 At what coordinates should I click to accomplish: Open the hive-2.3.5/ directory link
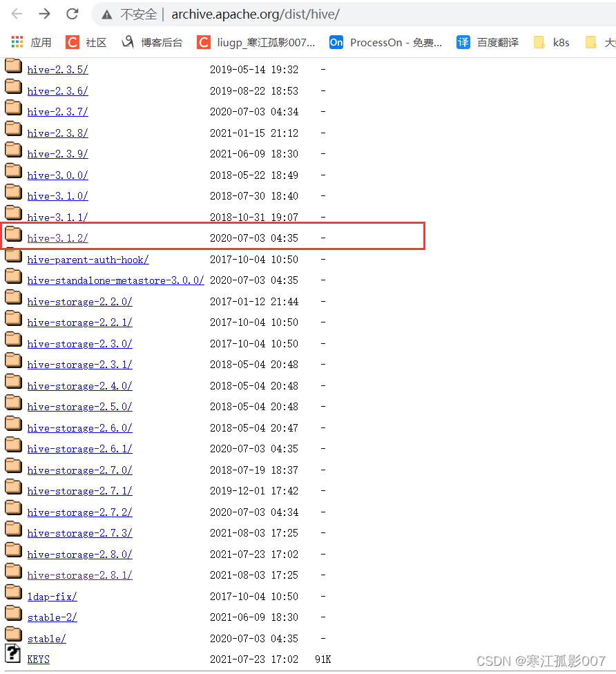pos(57,70)
